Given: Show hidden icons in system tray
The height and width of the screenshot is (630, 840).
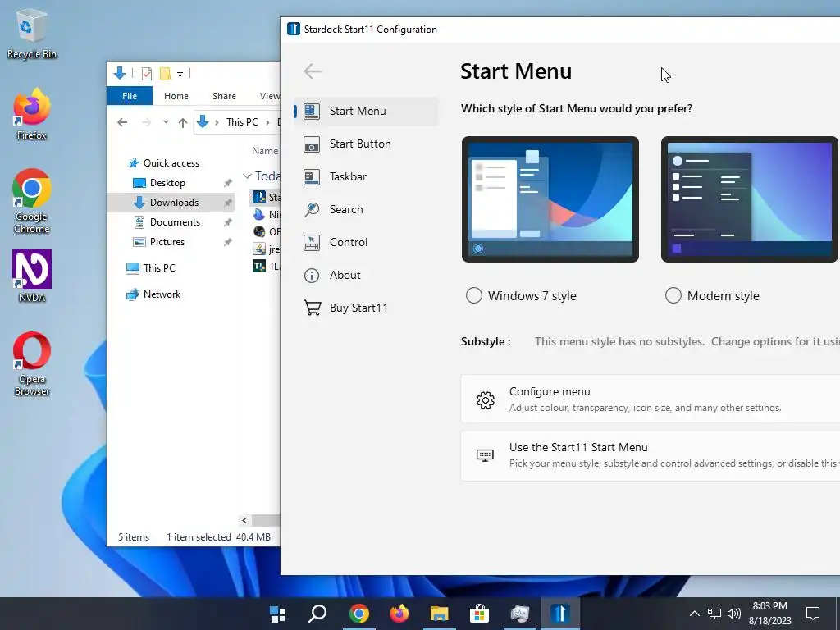Looking at the screenshot, I should coord(694,614).
